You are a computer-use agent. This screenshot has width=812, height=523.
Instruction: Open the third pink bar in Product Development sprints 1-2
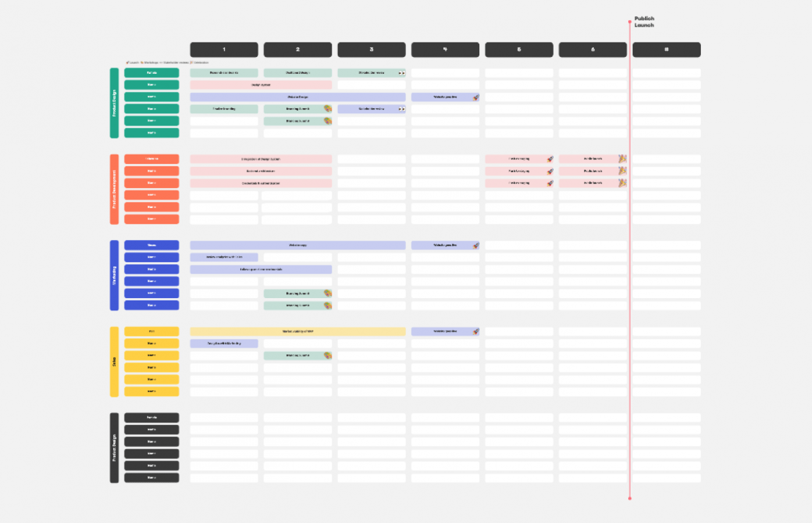pos(261,183)
